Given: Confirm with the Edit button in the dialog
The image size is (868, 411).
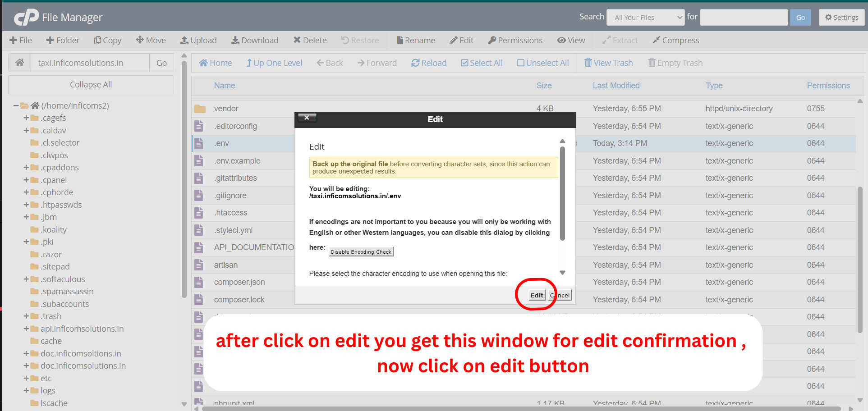Looking at the screenshot, I should [536, 295].
